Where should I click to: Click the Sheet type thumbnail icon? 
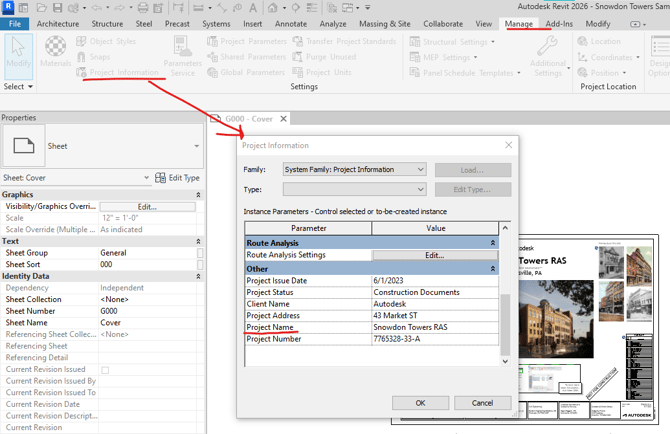pos(24,146)
